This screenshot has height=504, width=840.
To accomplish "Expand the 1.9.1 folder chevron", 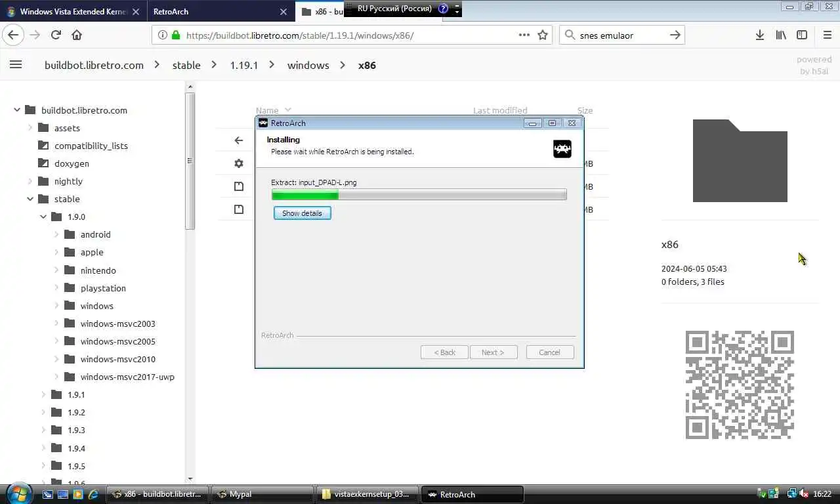I will 43,394.
